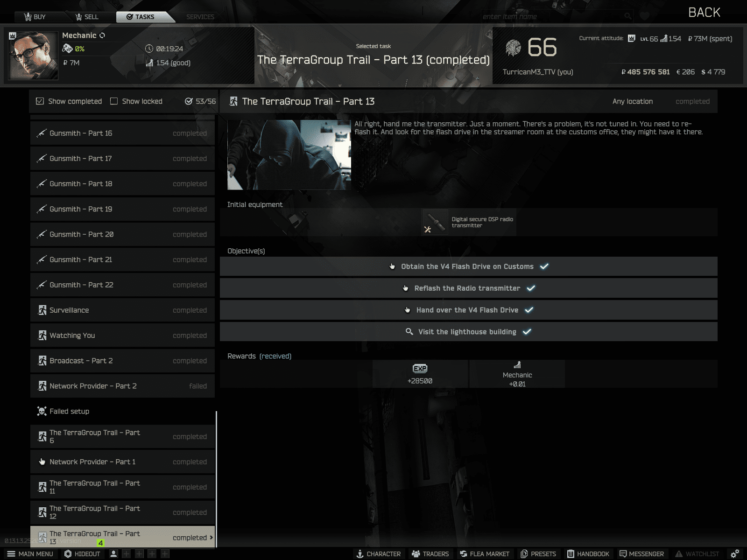Screen dimensions: 747x560
Task: Select Gunsmith - Part 16 task
Action: click(122, 133)
